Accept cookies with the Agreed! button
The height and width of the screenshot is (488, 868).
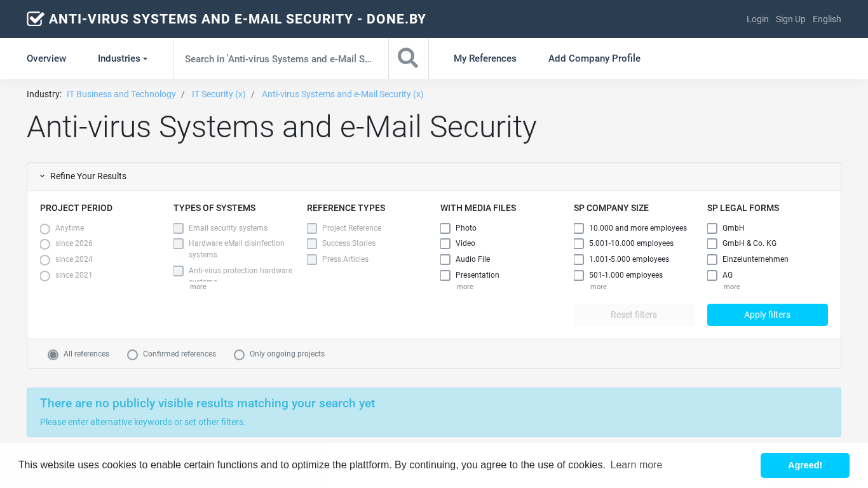click(x=804, y=465)
